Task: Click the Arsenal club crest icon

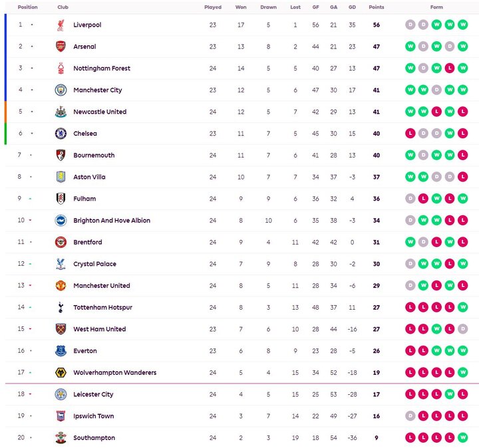Action: [61, 47]
